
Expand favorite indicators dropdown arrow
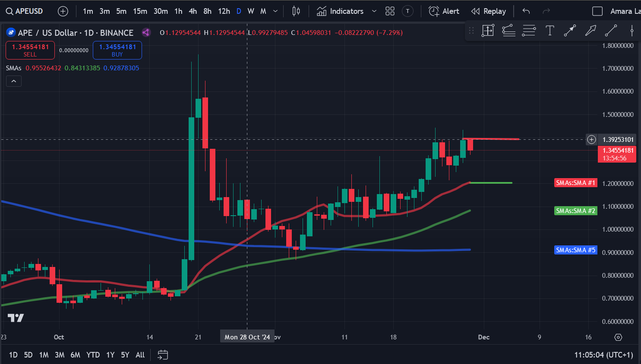point(374,11)
